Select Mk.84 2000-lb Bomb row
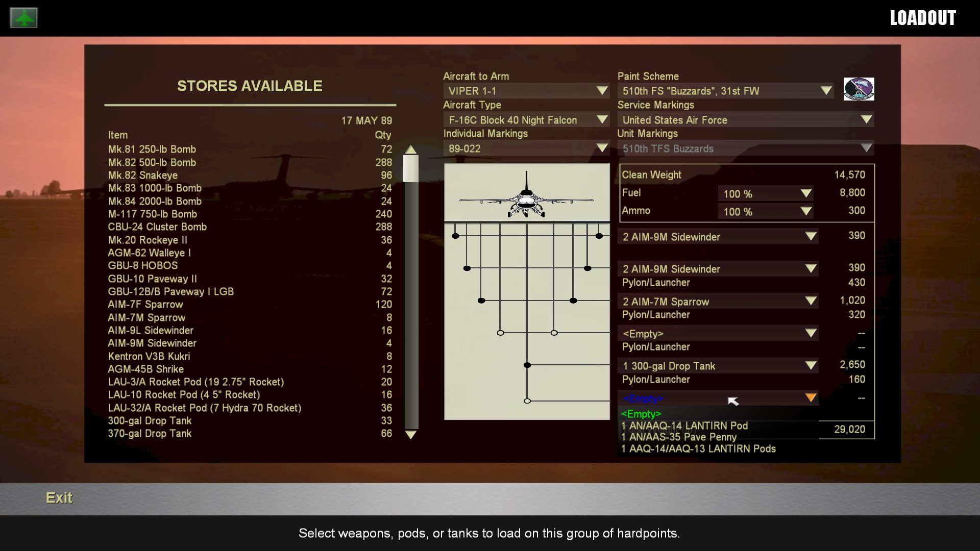980x551 pixels. point(250,201)
